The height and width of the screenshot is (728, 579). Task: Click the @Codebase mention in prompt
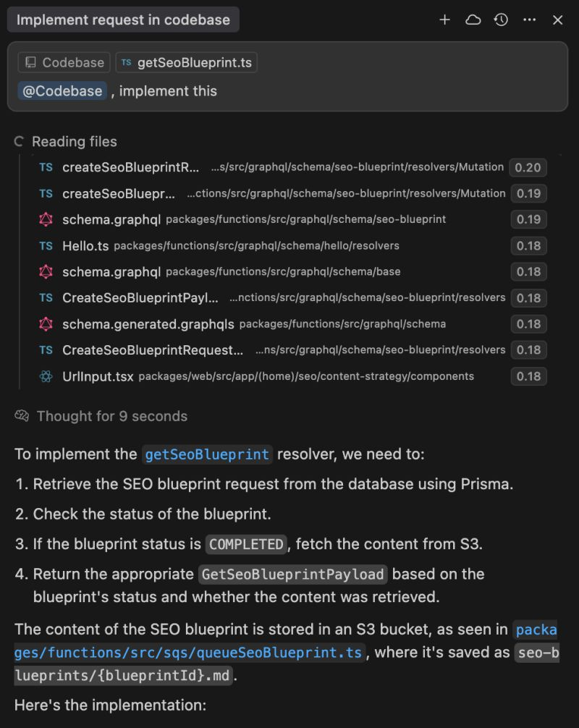[62, 91]
